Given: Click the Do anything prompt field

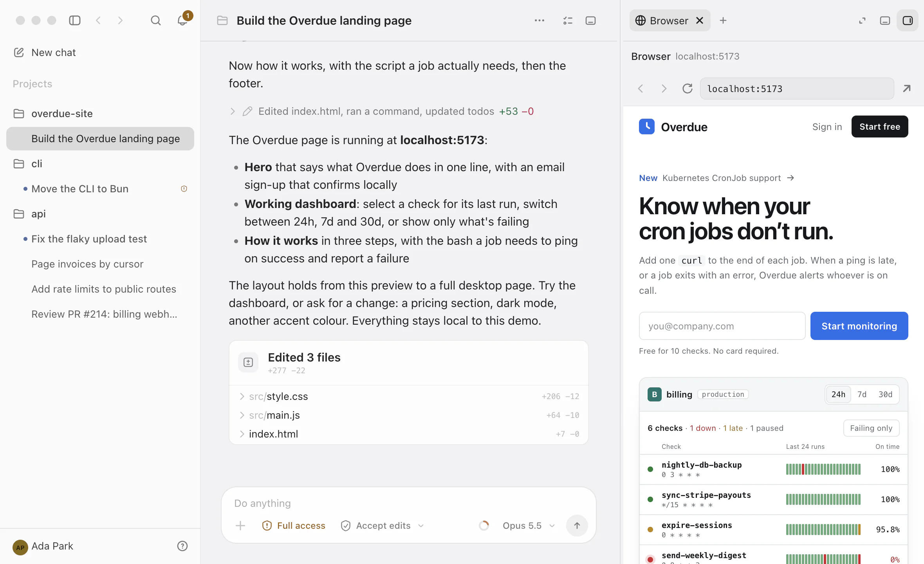Looking at the screenshot, I should (409, 503).
